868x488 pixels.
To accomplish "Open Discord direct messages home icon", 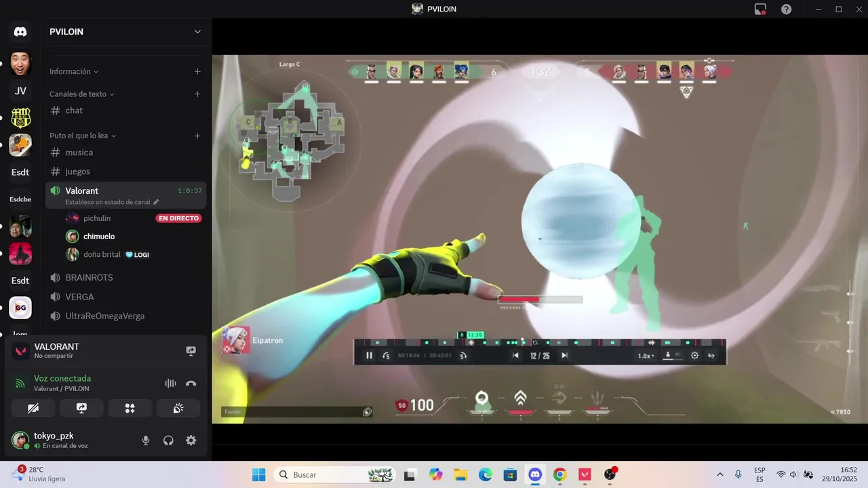I will pyautogui.click(x=20, y=32).
